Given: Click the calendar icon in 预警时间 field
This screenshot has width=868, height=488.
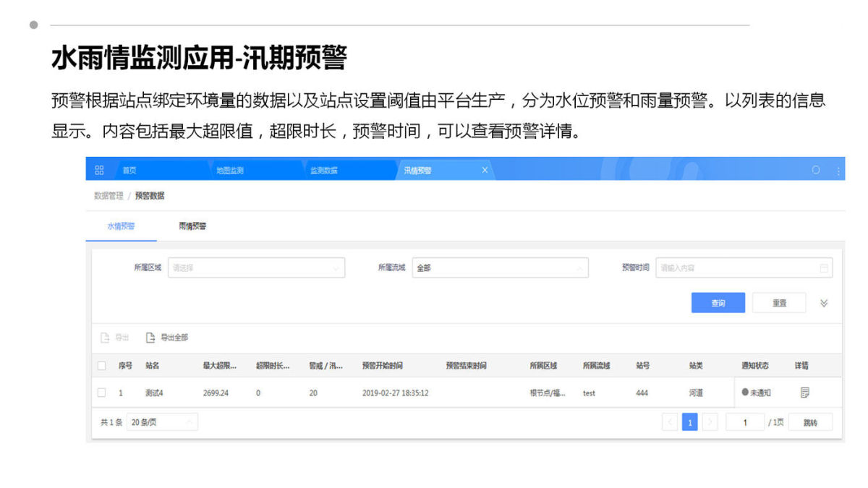Looking at the screenshot, I should [x=823, y=267].
